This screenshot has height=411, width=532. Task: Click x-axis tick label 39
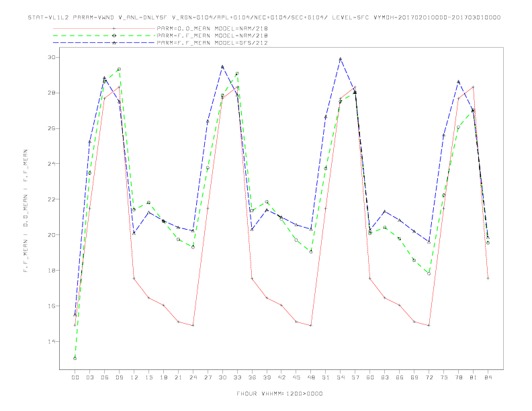click(x=267, y=377)
